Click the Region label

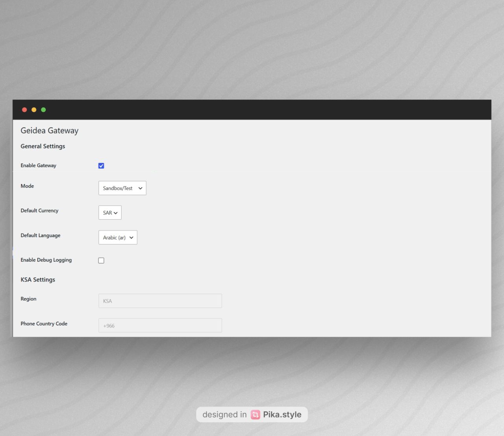(28, 299)
